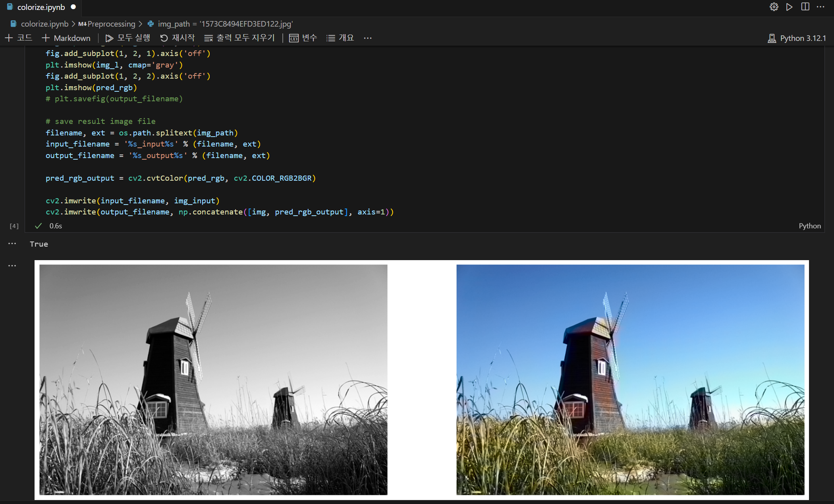The image size is (834, 504).
Task: Click the colorized windmill image output
Action: (630, 380)
